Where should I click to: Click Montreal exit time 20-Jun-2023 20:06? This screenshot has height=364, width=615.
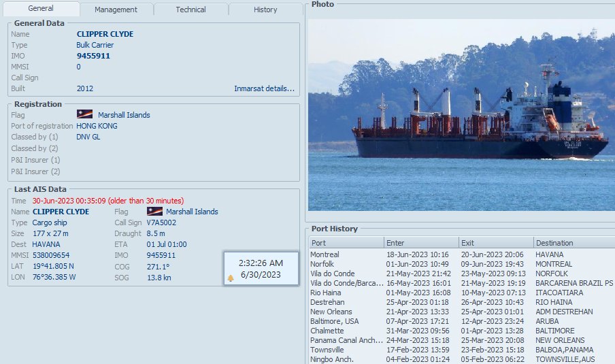click(493, 254)
